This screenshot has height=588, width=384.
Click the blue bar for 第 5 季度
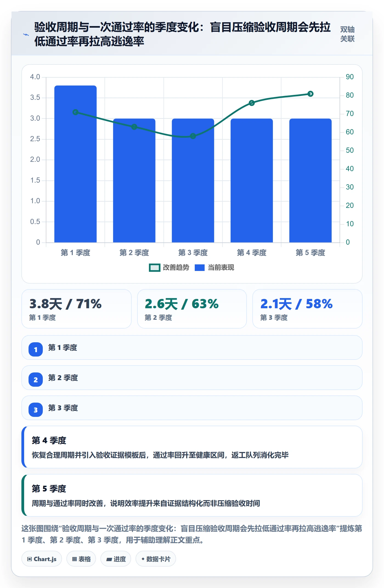310,180
